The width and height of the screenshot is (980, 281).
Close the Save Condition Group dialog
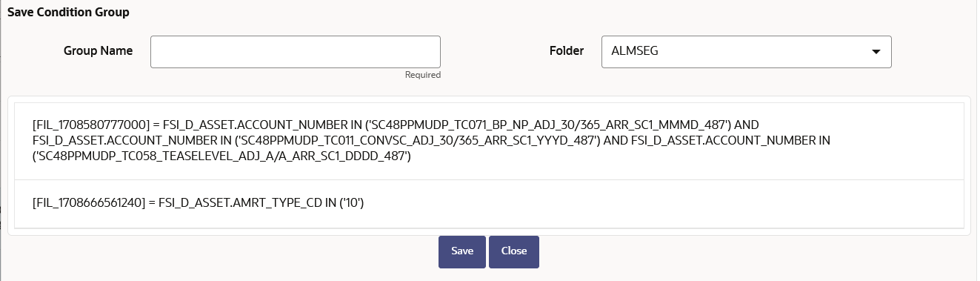tap(513, 251)
